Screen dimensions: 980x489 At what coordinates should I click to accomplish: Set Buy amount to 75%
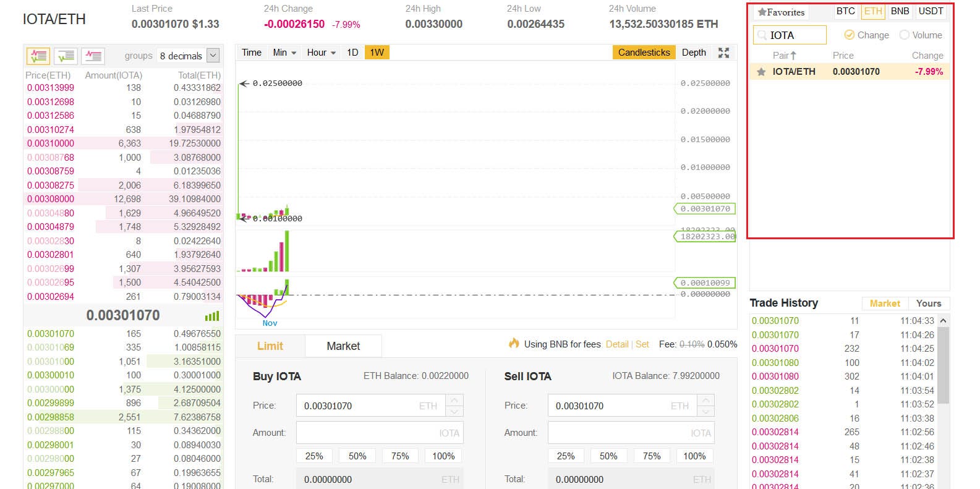pos(400,456)
